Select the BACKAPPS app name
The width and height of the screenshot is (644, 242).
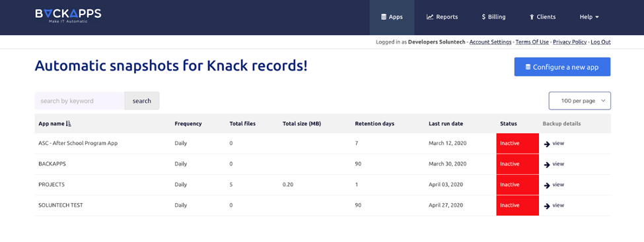(52, 164)
